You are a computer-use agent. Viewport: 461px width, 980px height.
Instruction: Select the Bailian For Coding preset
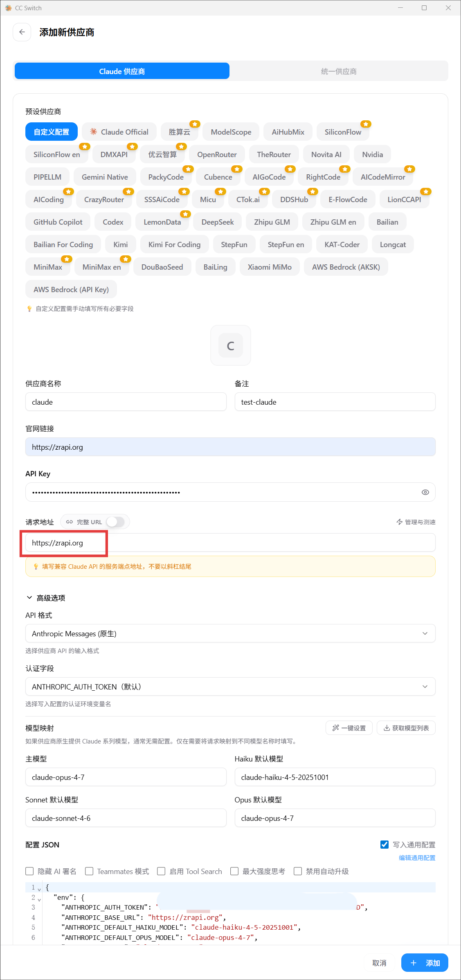pyautogui.click(x=63, y=244)
